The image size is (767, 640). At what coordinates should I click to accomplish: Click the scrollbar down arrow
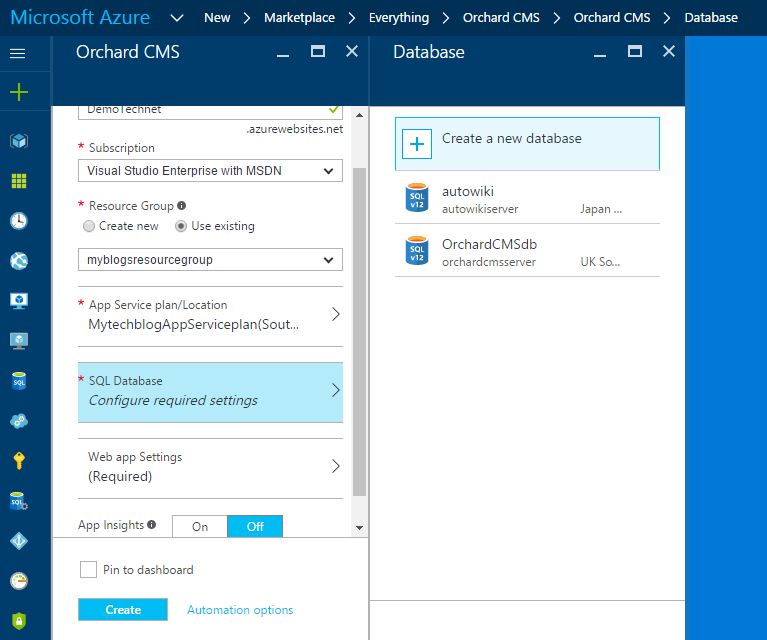(x=360, y=527)
